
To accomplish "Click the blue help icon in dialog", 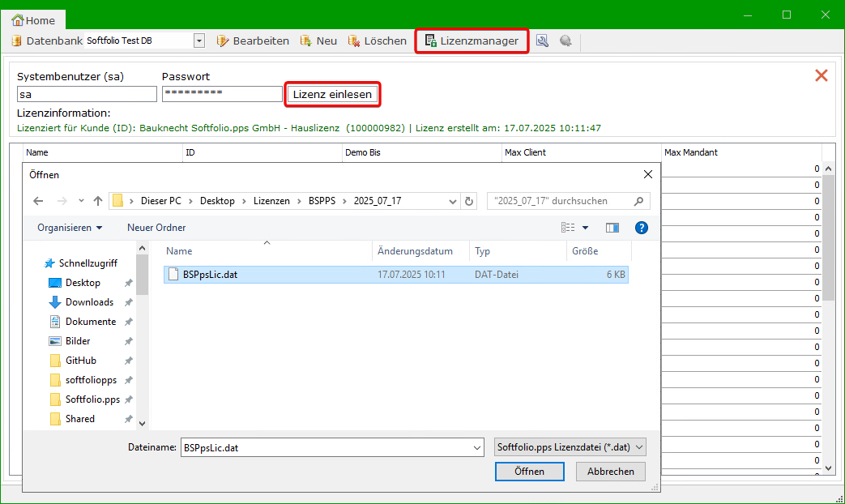I will (x=642, y=228).
